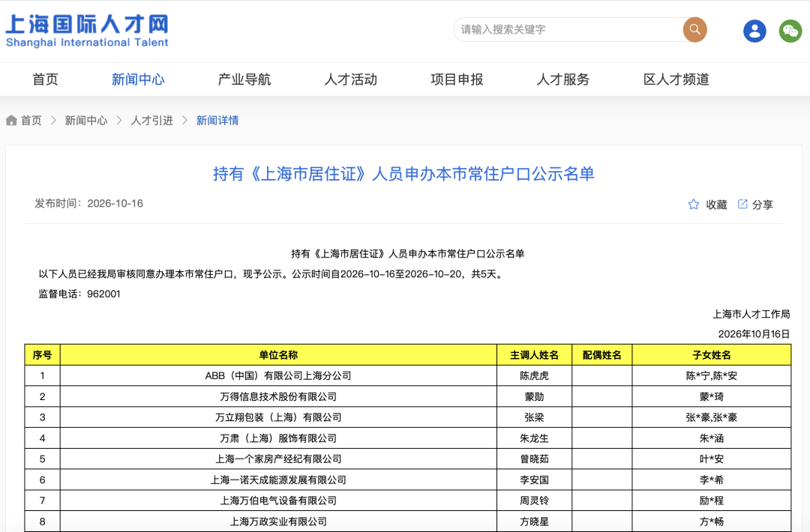The width and height of the screenshot is (810, 532).
Task: Click the orange search magnifier button
Action: [694, 29]
